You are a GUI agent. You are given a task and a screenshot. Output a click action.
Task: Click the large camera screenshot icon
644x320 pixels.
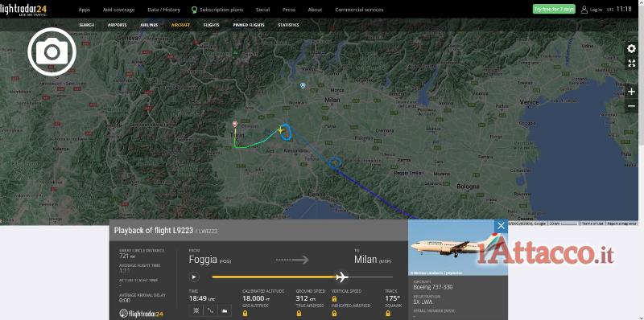[x=52, y=51]
